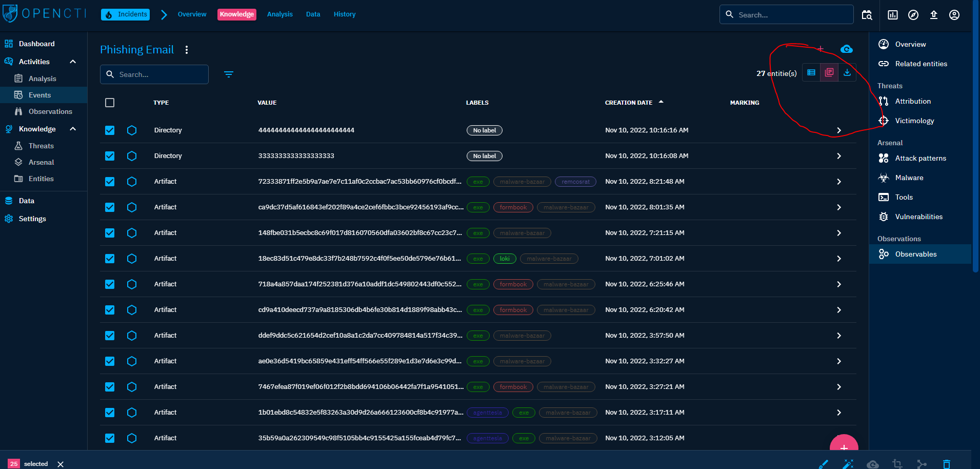
Task: Open your profile account icon
Action: (x=954, y=15)
